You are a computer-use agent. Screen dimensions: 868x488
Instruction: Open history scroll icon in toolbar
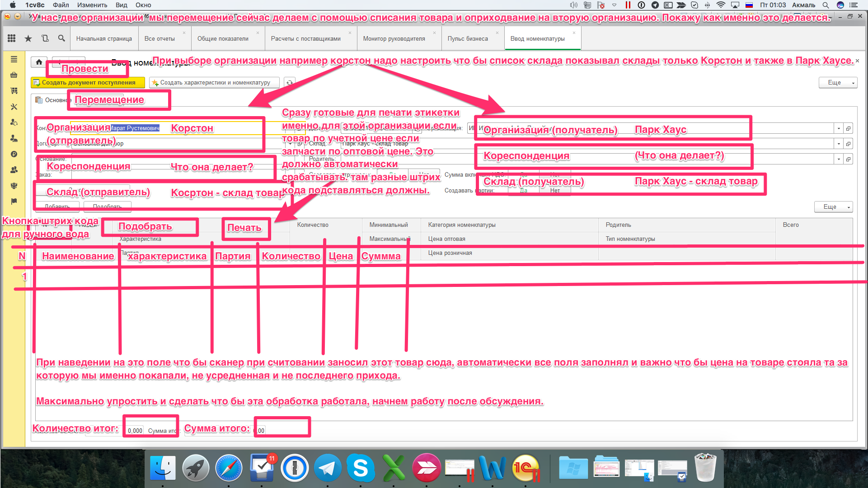click(x=45, y=38)
